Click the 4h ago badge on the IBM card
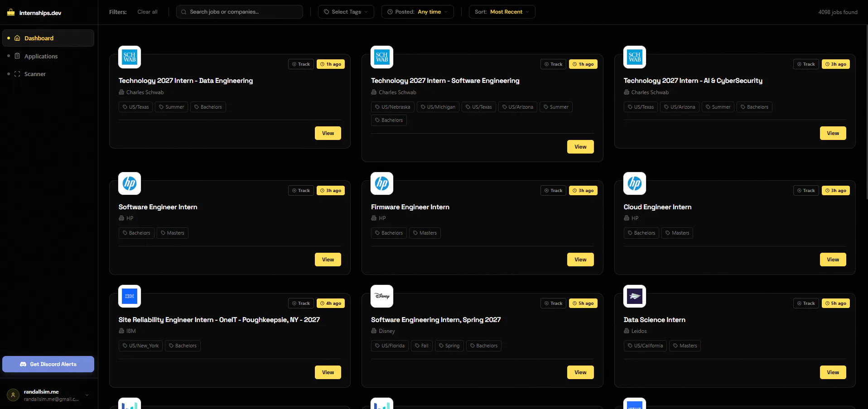The height and width of the screenshot is (409, 868). point(331,303)
